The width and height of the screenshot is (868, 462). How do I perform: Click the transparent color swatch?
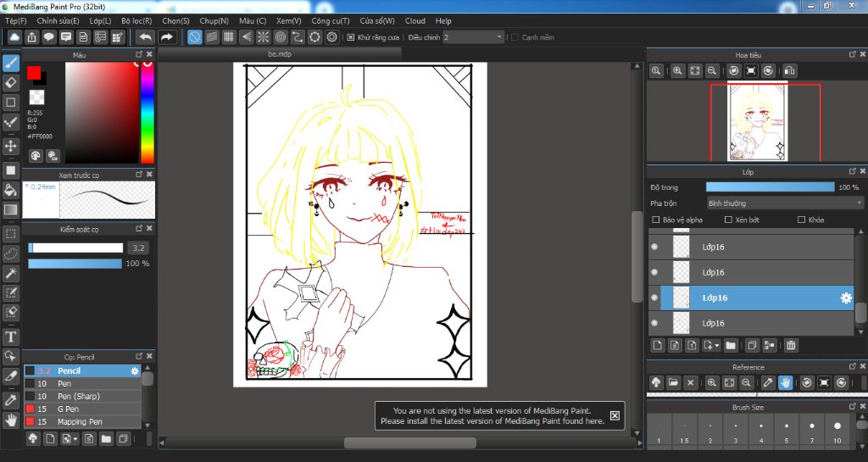(x=36, y=97)
